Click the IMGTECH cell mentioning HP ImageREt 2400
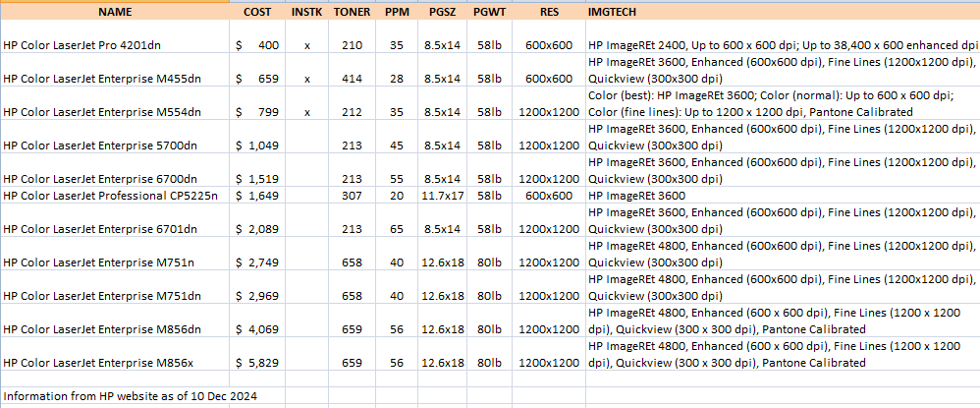The width and height of the screenshot is (980, 408). coord(783,36)
